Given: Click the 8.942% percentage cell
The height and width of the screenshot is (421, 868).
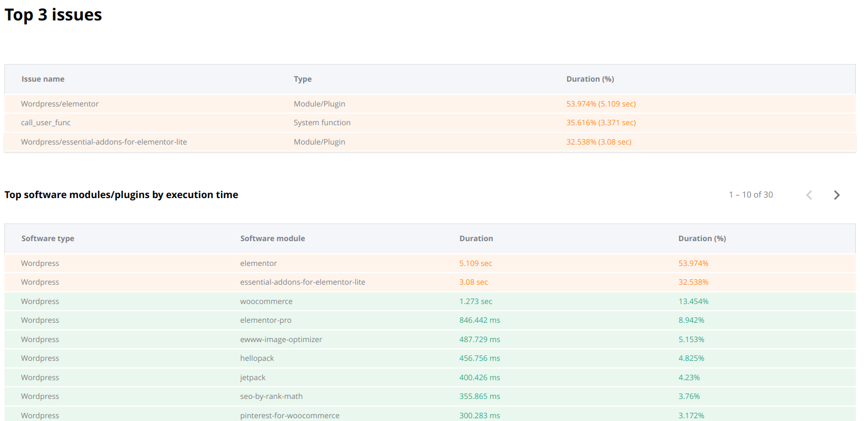Looking at the screenshot, I should pos(691,320).
